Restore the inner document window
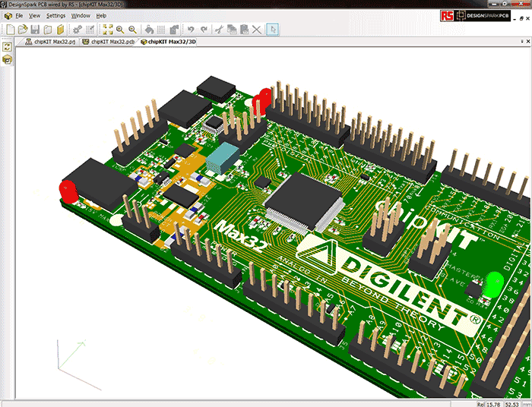The height and width of the screenshot is (407, 532). [x=522, y=19]
